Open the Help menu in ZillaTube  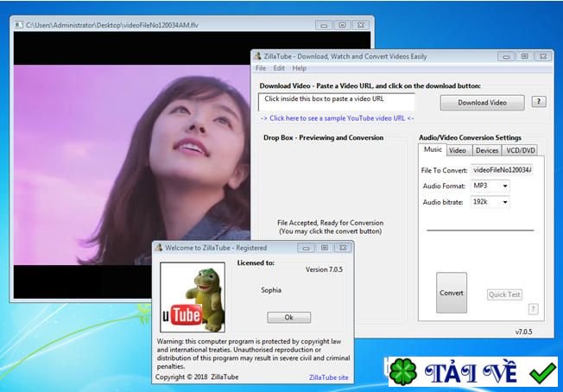pos(299,68)
